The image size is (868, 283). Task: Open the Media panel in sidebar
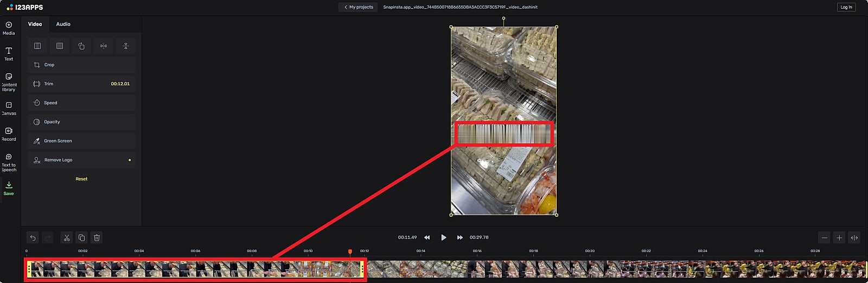[x=9, y=28]
